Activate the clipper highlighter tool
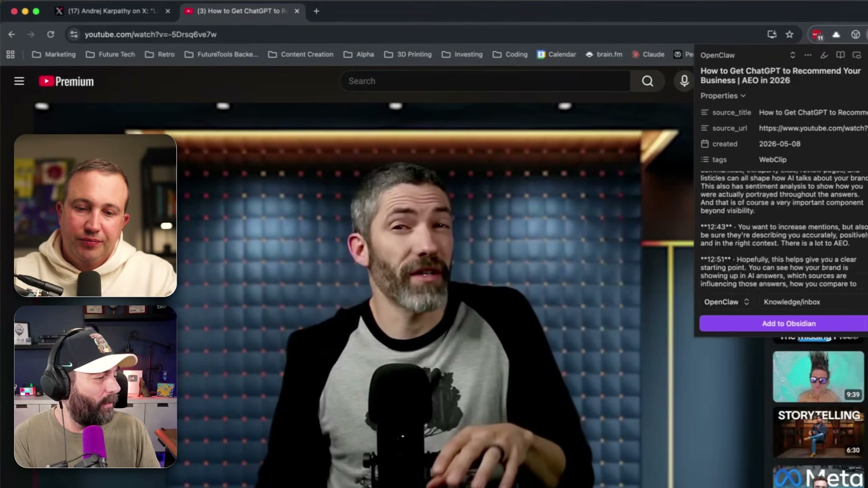This screenshot has height=488, width=868. pos(824,55)
